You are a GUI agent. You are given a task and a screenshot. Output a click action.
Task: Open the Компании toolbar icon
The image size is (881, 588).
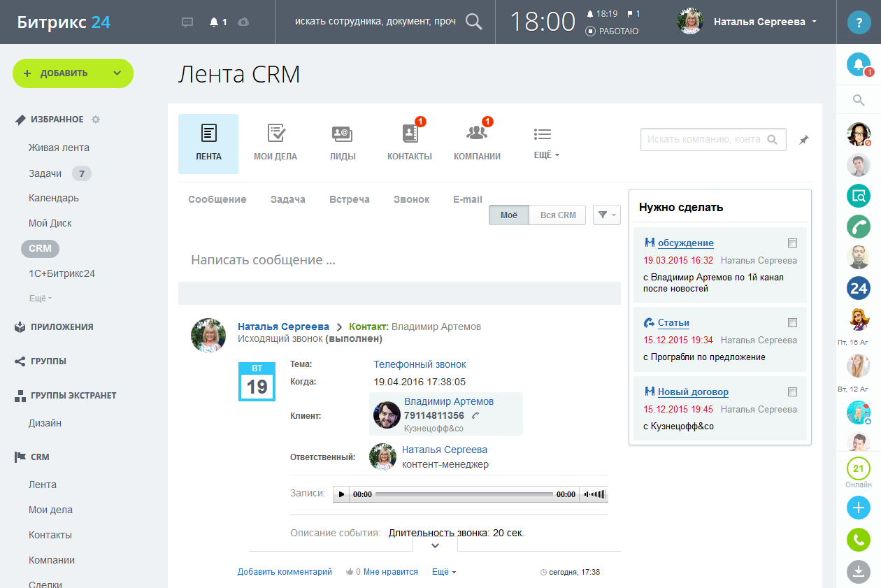click(x=477, y=143)
